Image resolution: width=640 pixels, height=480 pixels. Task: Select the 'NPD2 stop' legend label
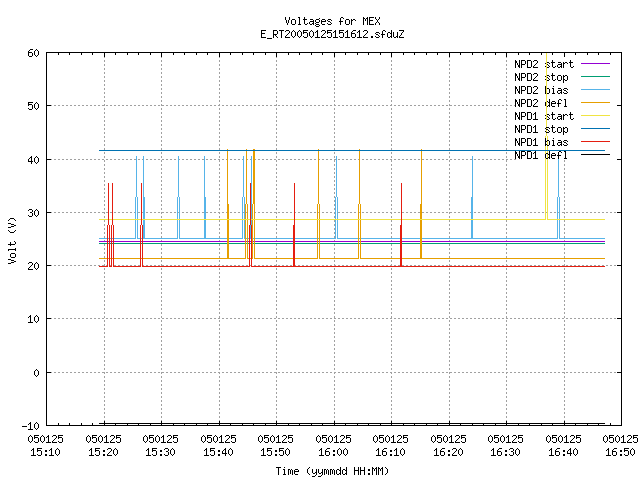pos(541,77)
